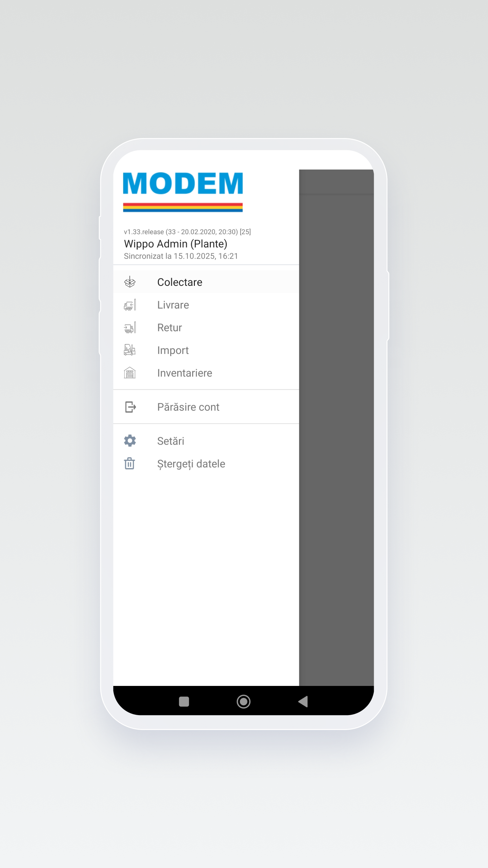Image resolution: width=488 pixels, height=868 pixels.
Task: Open the Setări settings entry
Action: tap(170, 441)
